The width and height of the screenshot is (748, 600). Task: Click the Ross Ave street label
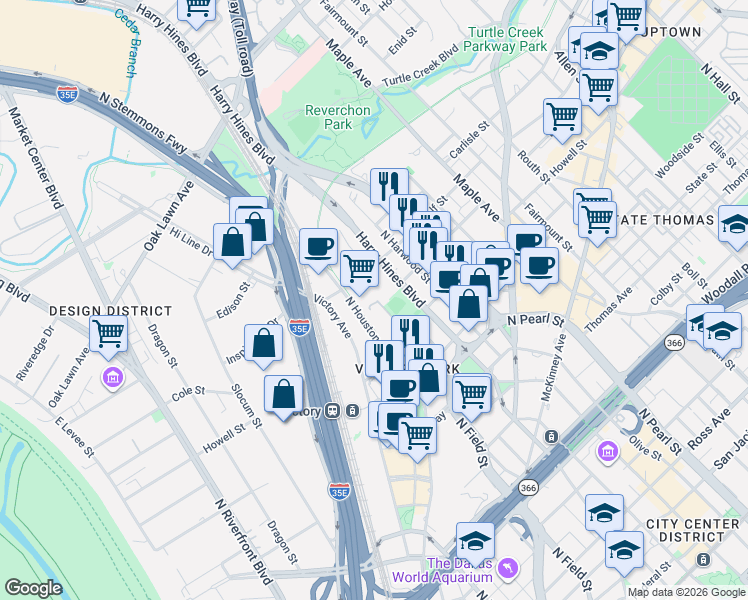pos(709,429)
